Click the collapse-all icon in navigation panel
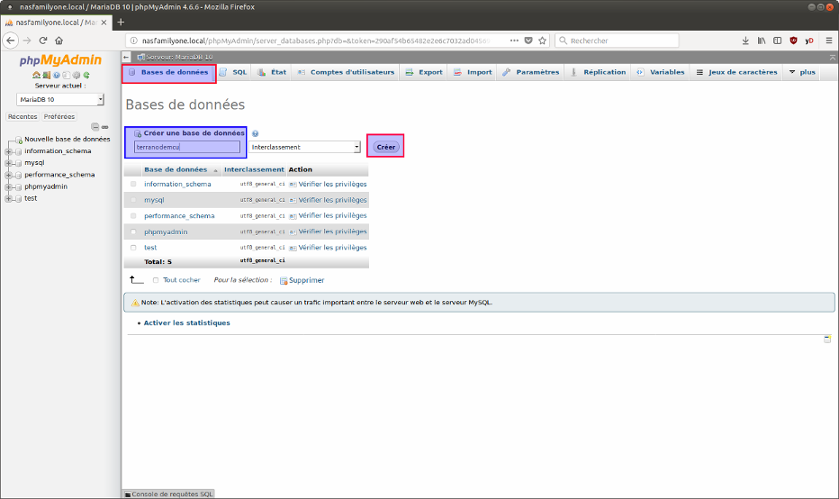The width and height of the screenshot is (839, 499). [x=95, y=127]
